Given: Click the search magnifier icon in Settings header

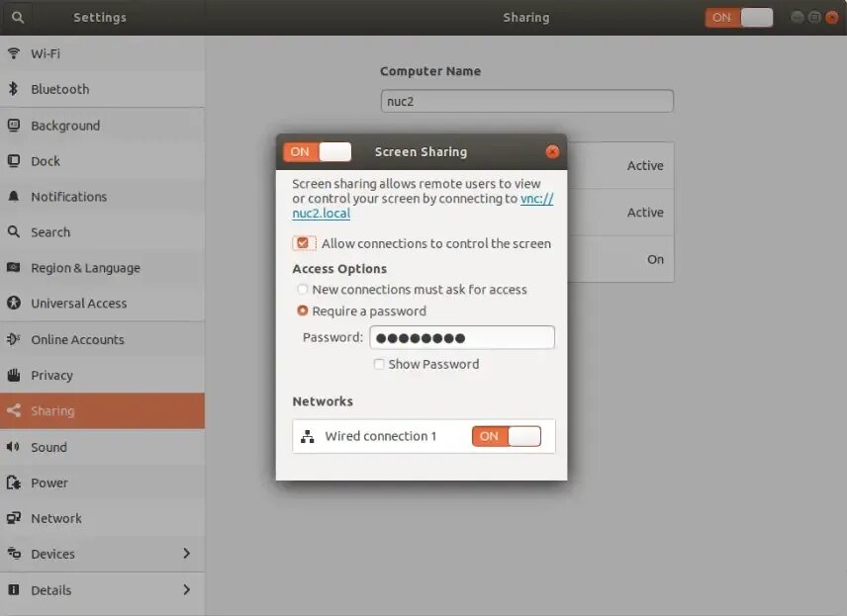Looking at the screenshot, I should click(x=17, y=17).
